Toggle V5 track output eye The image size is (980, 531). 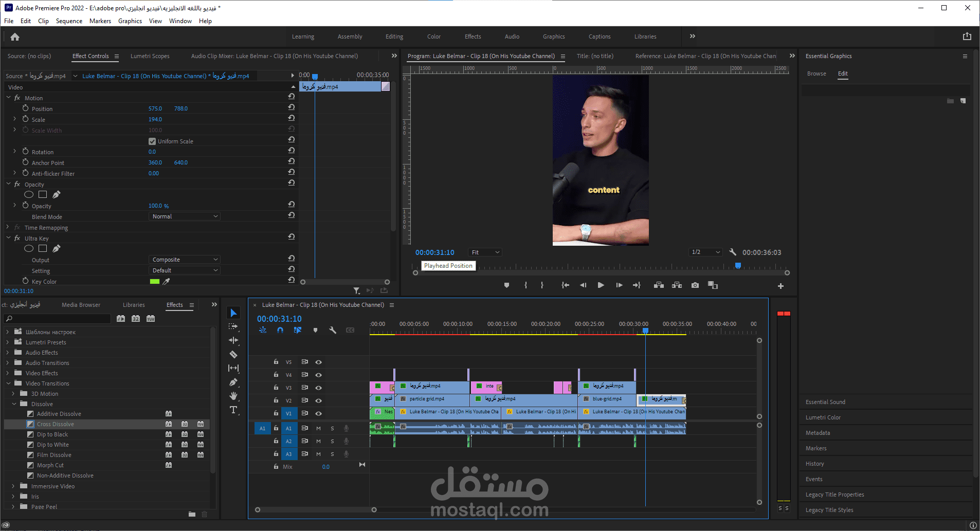pos(318,362)
